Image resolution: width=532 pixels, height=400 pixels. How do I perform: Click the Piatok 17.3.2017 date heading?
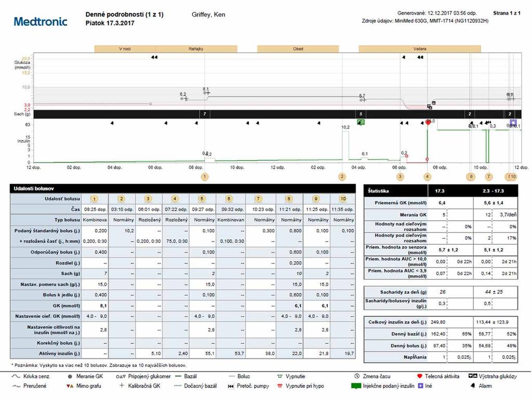[110, 23]
